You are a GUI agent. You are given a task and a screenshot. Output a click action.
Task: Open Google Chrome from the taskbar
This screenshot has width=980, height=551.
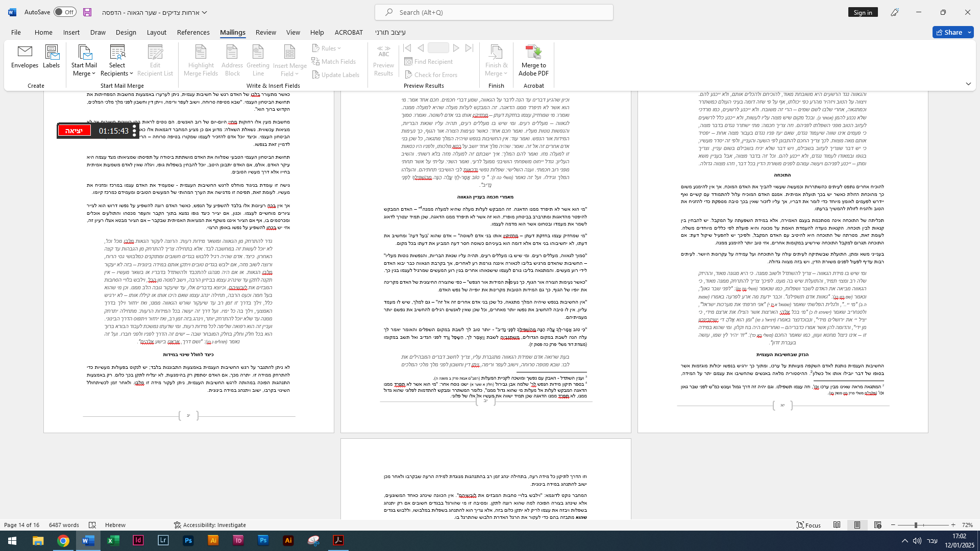click(x=63, y=541)
